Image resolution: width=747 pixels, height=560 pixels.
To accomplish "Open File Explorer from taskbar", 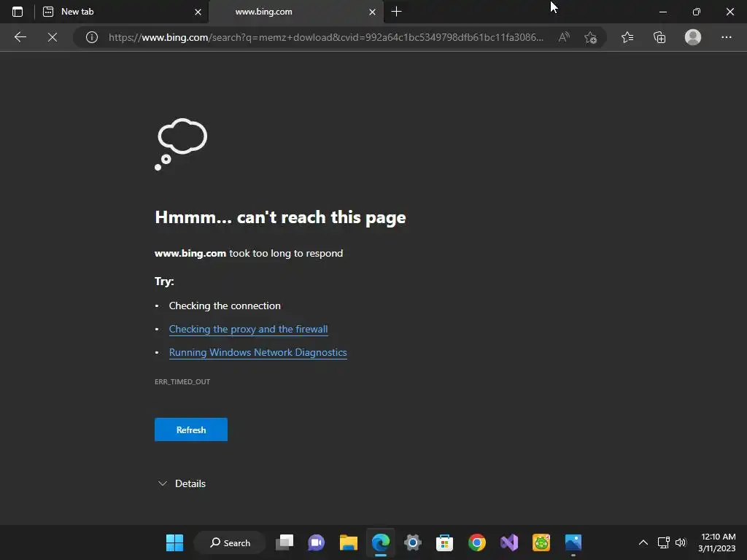I will tap(348, 542).
